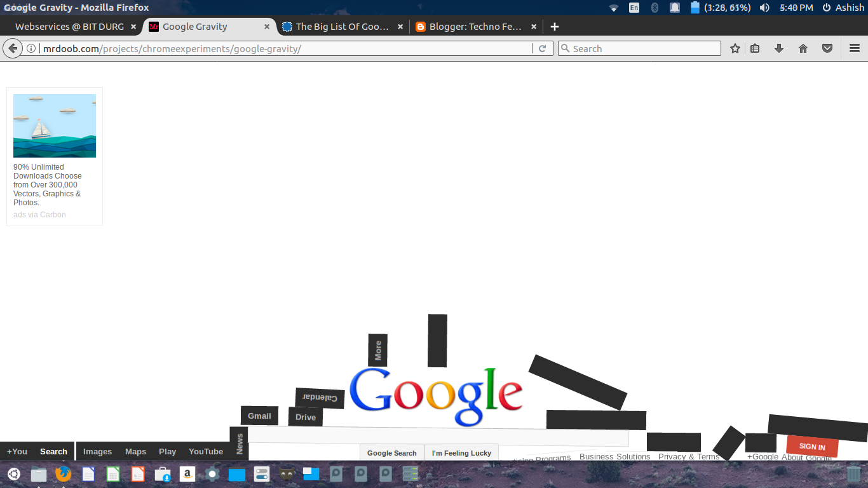Screen dimensions: 868x488
Task: Show bookmarks list icon in toolbar
Action: point(755,48)
